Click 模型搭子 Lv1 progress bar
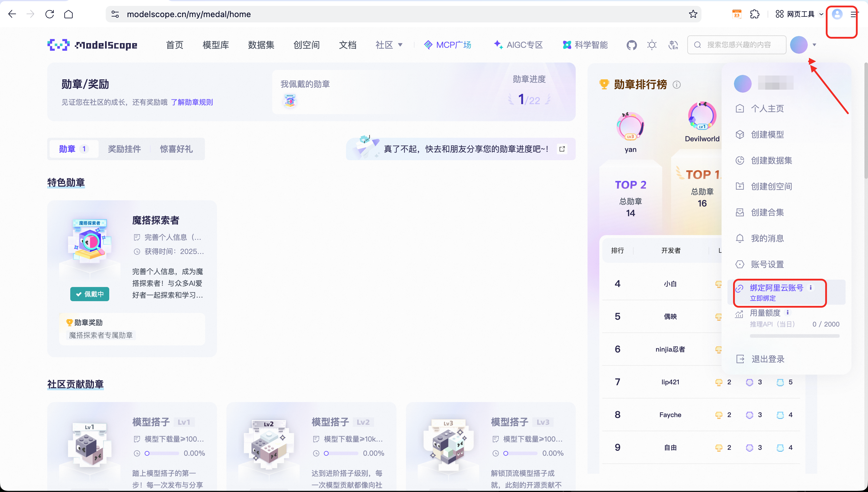 pyautogui.click(x=161, y=453)
